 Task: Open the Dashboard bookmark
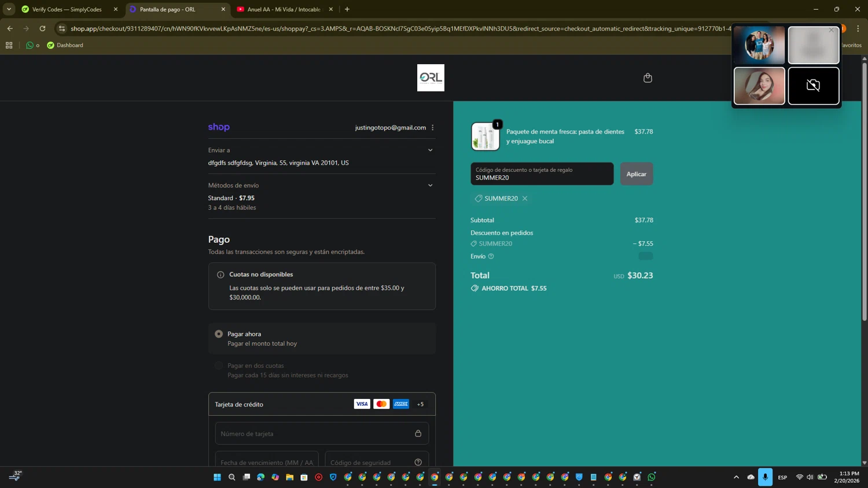[65, 45]
